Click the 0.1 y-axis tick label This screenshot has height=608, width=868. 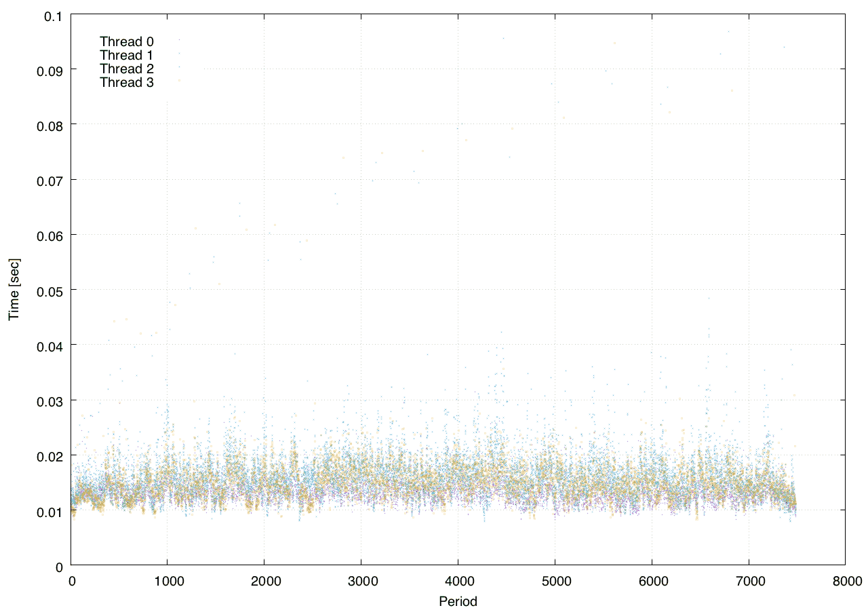(52, 15)
